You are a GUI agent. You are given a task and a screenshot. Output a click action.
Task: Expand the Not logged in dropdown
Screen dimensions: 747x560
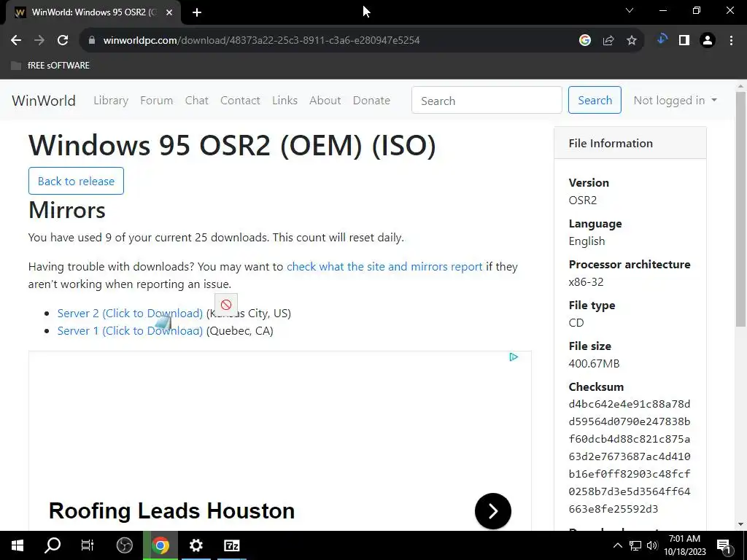click(x=675, y=101)
